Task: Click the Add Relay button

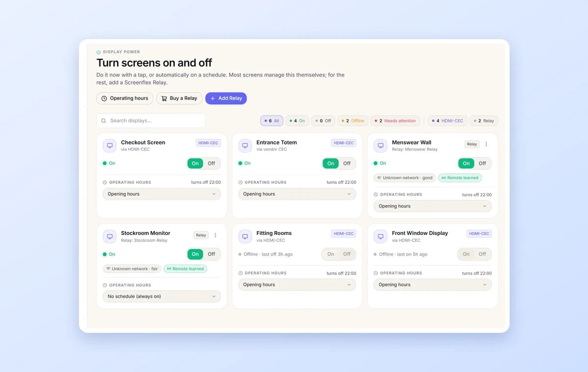Action: [226, 98]
